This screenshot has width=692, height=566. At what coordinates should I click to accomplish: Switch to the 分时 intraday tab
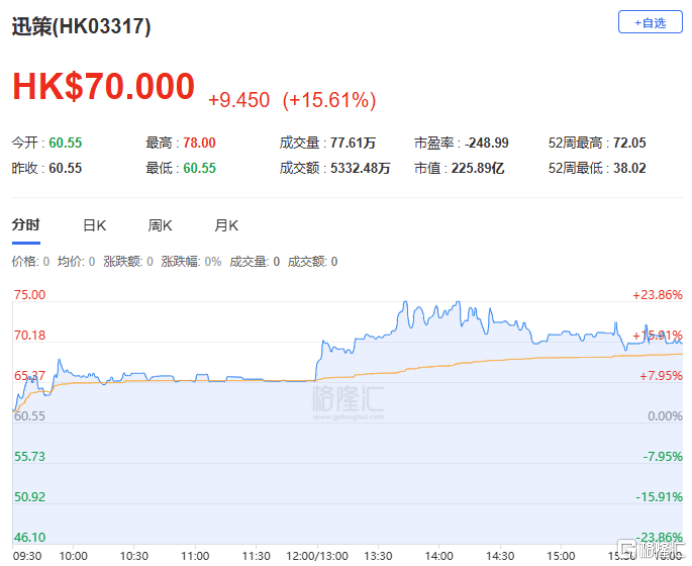(x=25, y=226)
